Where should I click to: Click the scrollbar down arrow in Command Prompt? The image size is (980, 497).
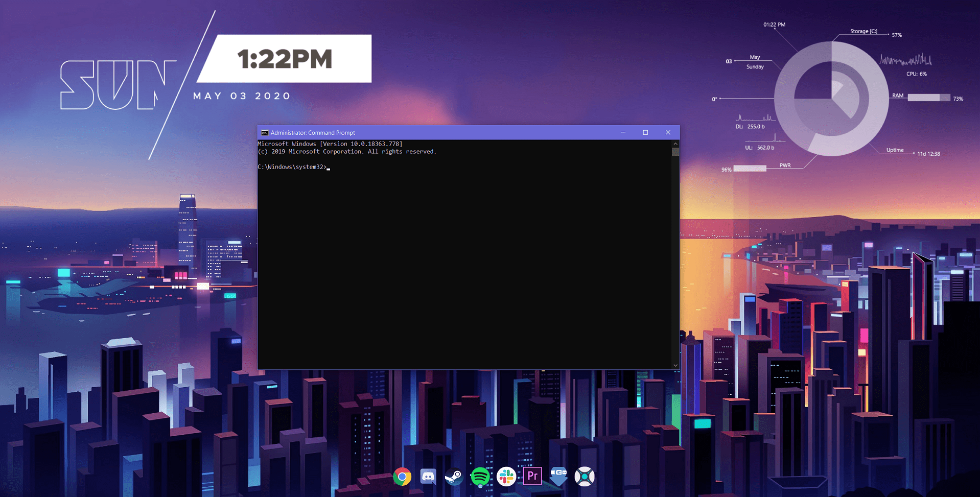tap(675, 365)
